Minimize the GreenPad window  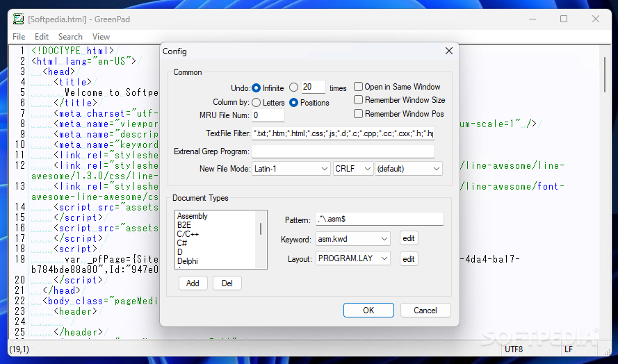pos(532,19)
